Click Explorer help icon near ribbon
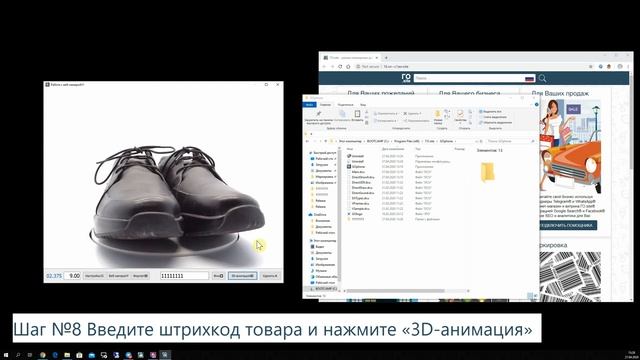 (x=536, y=105)
